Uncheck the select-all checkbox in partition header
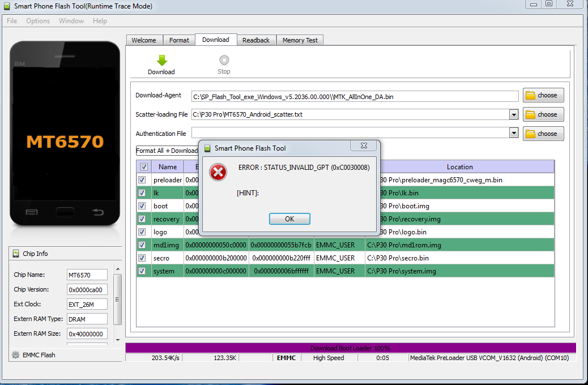The image size is (588, 385). click(x=143, y=166)
